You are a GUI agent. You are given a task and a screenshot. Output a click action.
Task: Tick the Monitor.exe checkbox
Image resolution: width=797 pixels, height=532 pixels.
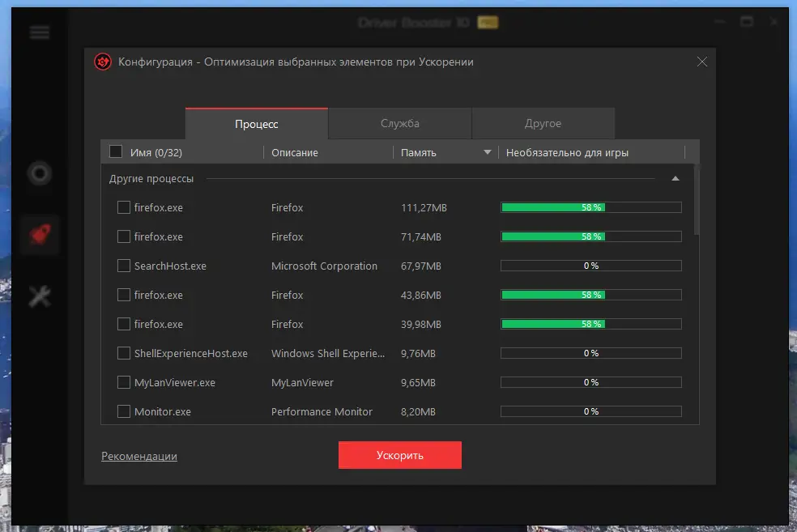pos(123,411)
